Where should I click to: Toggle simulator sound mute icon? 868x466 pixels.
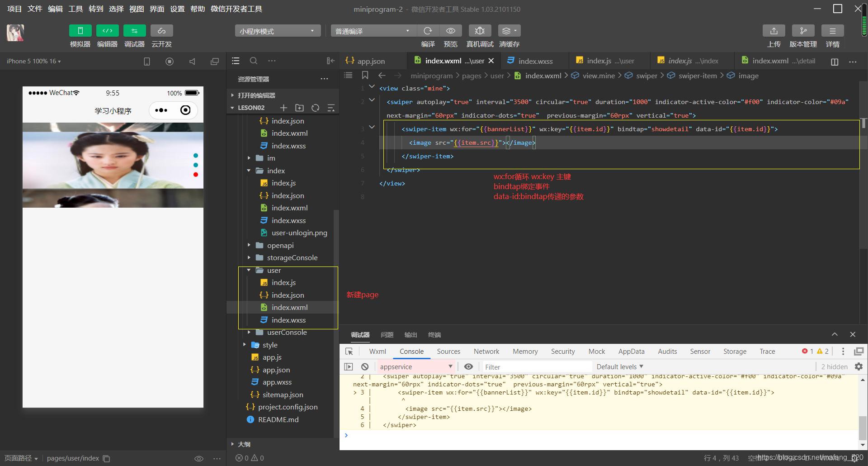[x=192, y=61]
